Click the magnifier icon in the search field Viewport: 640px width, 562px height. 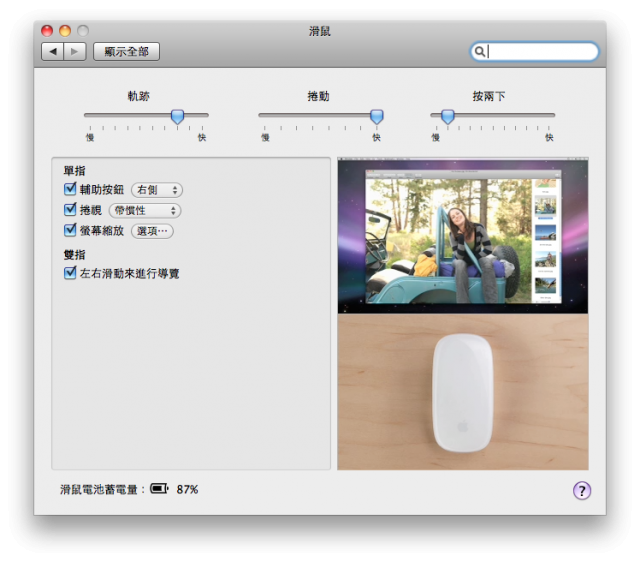[480, 51]
